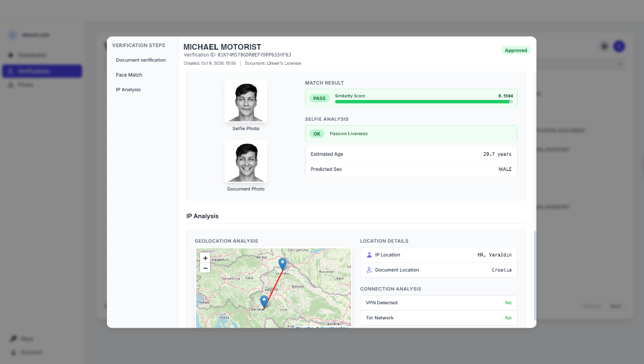Image resolution: width=644 pixels, height=364 pixels.
Task: Click the modal vertical scrollbar
Action: [x=535, y=275]
